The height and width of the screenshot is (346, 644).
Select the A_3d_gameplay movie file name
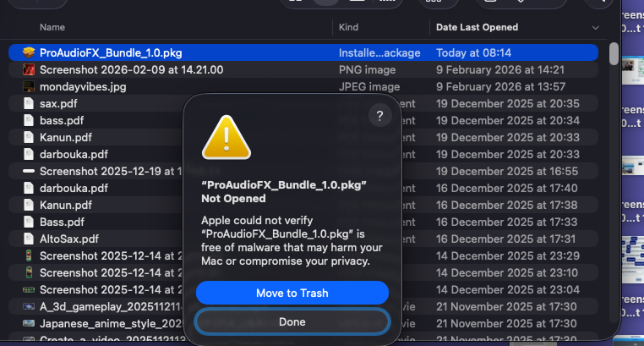[x=111, y=306]
